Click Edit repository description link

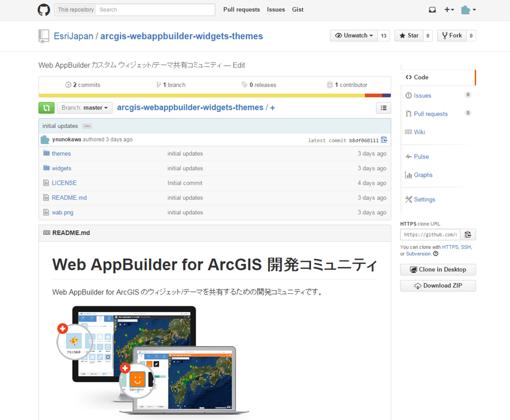click(x=239, y=65)
